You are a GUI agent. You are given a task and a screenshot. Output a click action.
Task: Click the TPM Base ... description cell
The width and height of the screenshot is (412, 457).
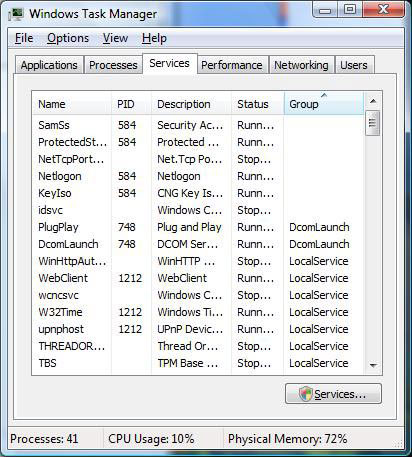[188, 363]
